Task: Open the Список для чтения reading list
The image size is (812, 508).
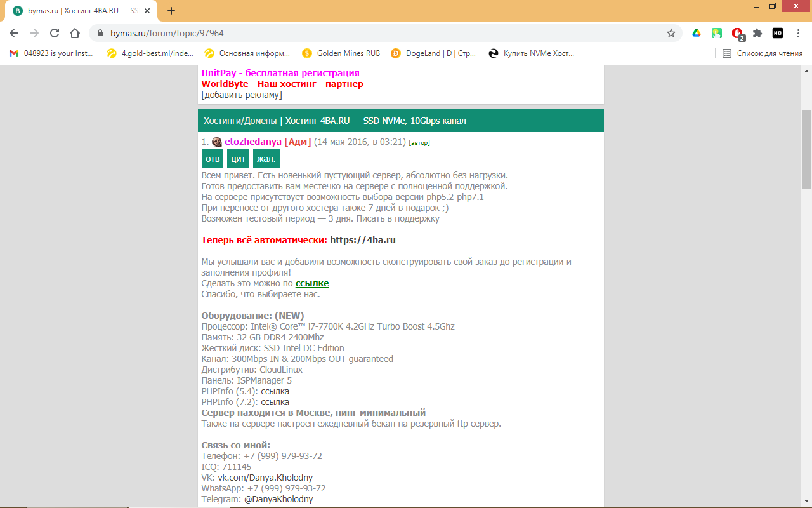Action: pyautogui.click(x=763, y=53)
